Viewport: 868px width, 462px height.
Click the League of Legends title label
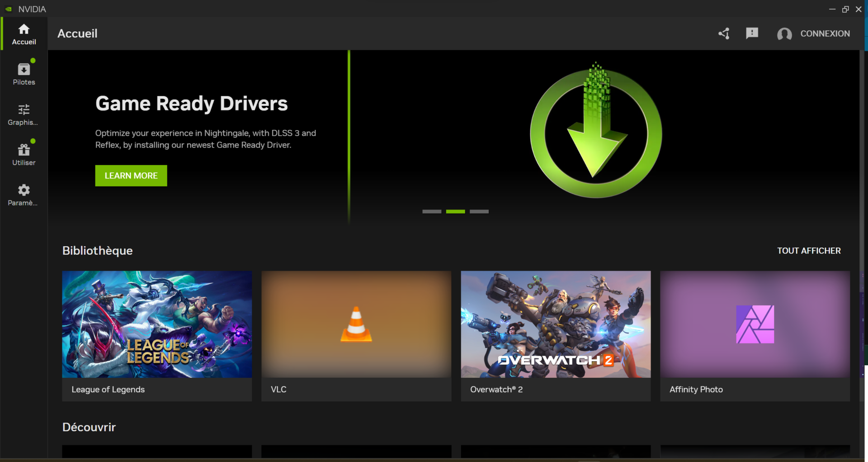(108, 390)
